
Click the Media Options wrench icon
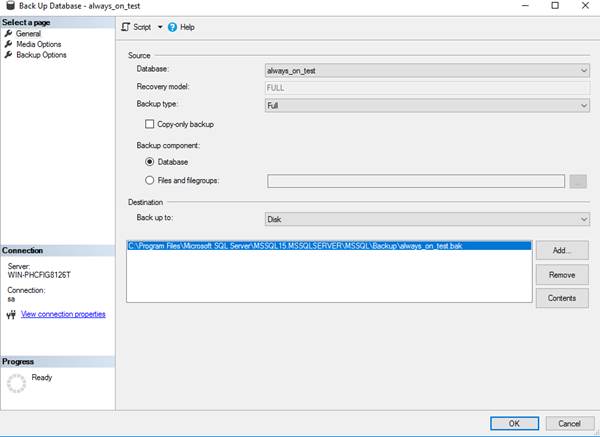click(8, 45)
